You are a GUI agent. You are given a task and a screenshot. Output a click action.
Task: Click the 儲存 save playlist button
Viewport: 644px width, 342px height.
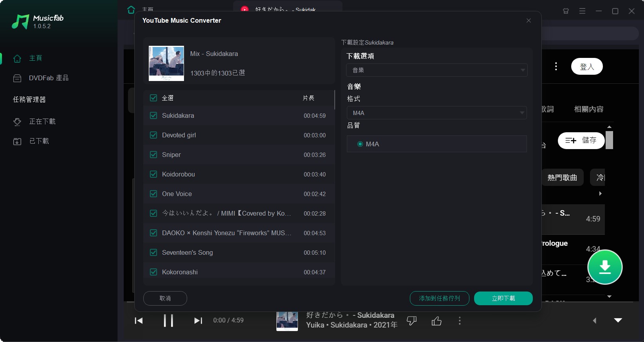click(x=581, y=140)
